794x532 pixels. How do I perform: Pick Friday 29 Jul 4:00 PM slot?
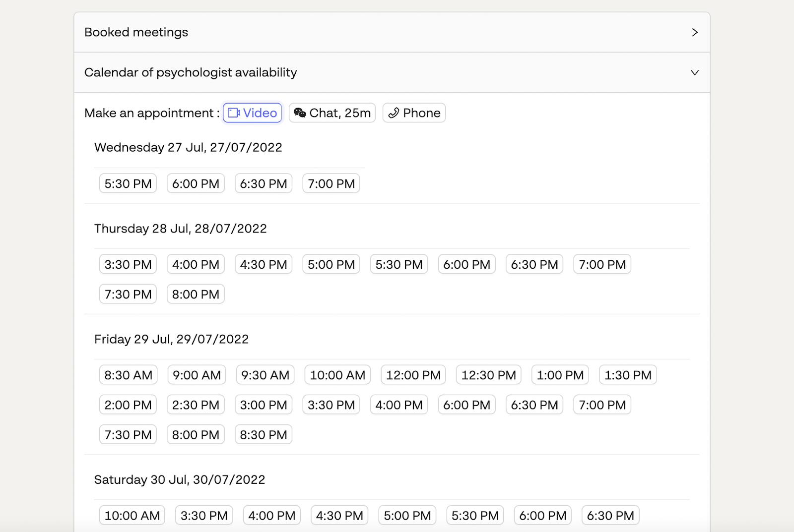pos(399,405)
